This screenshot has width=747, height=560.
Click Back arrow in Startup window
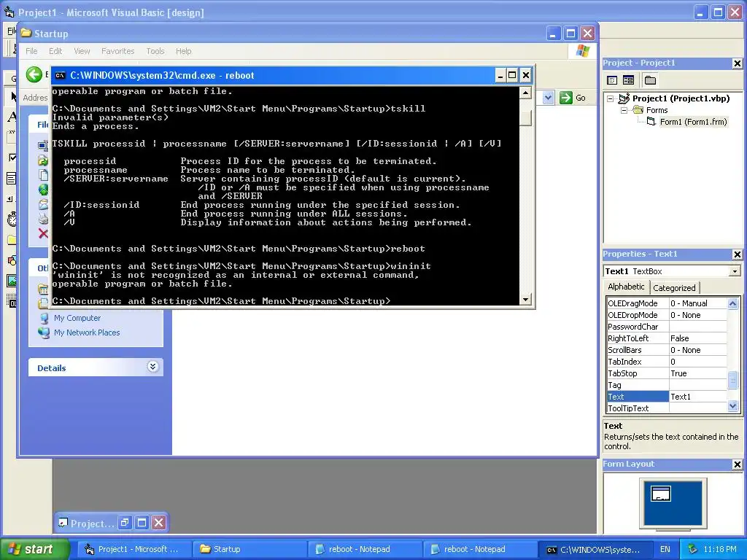point(34,74)
